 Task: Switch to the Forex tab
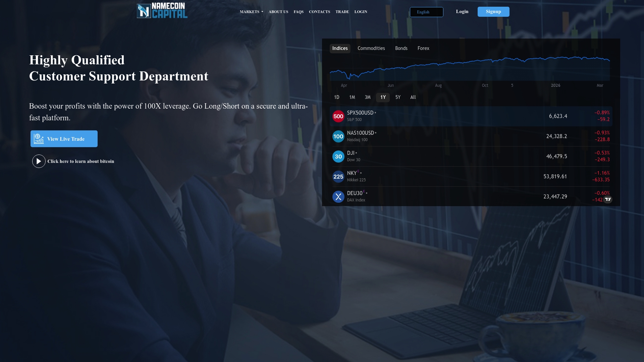coord(423,48)
